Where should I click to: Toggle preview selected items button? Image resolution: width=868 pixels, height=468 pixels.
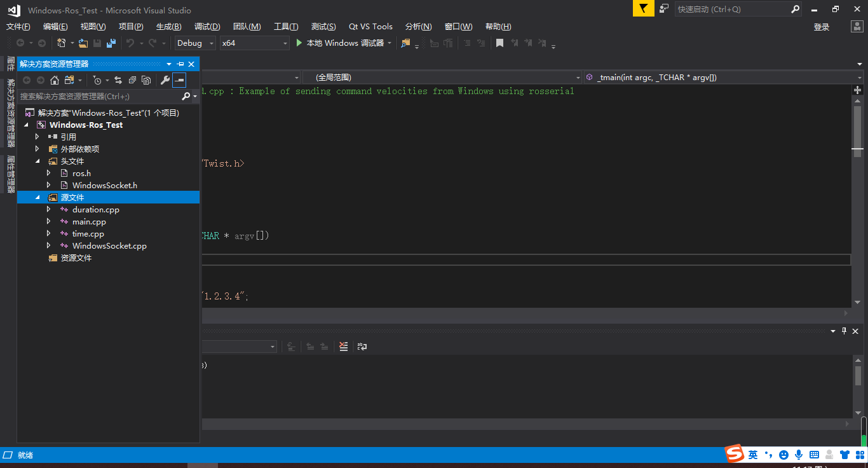pos(179,80)
